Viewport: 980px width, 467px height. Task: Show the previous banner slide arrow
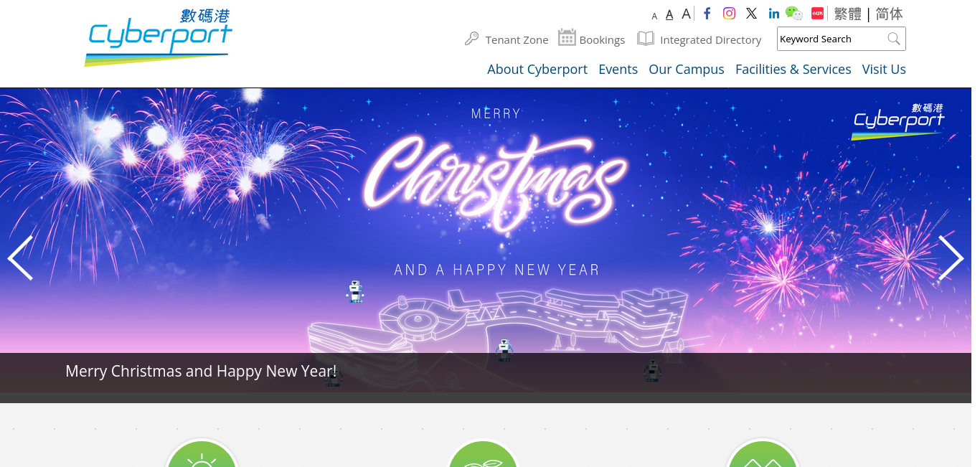(20, 258)
